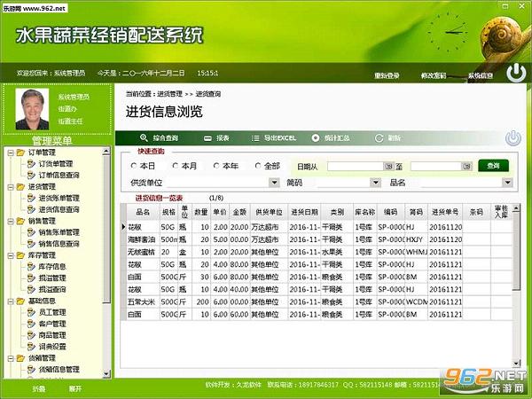Open the 简码 dropdown arrow
This screenshot has width=532, height=399.
[x=375, y=183]
